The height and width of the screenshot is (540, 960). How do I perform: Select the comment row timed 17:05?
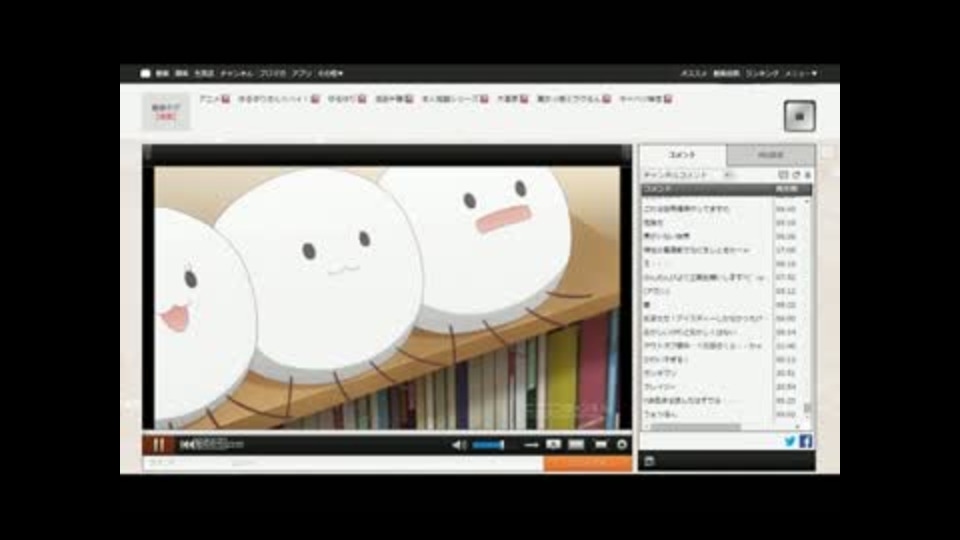click(x=722, y=250)
